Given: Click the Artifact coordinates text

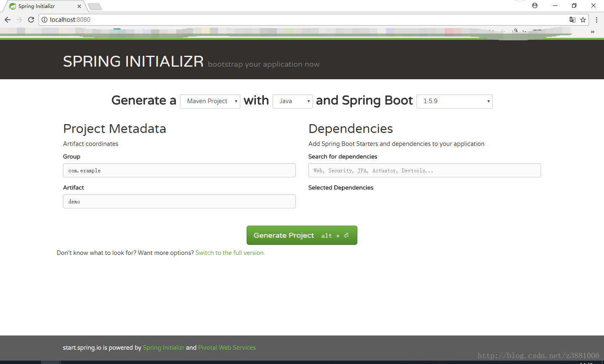Looking at the screenshot, I should point(91,144).
